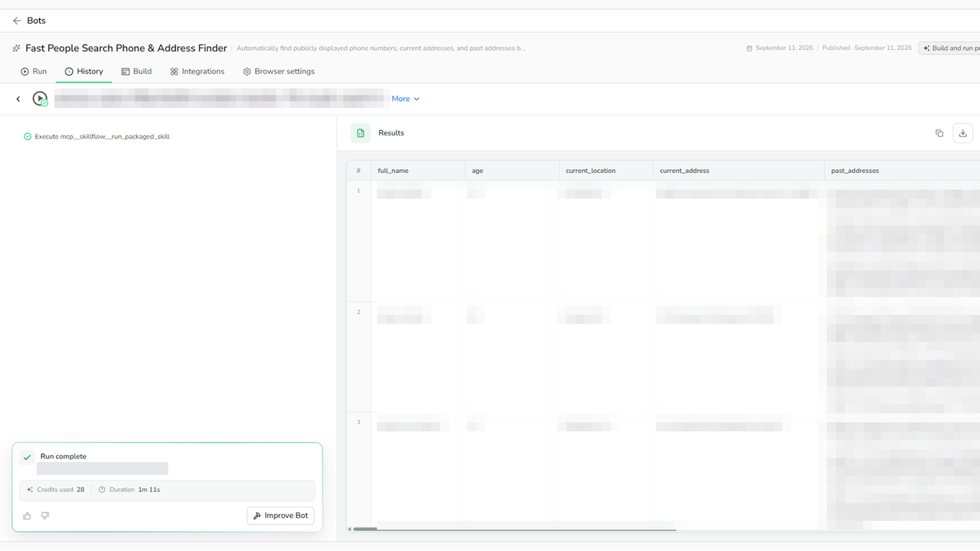This screenshot has height=551, width=980.
Task: Click the Build and run button
Action: coord(950,47)
